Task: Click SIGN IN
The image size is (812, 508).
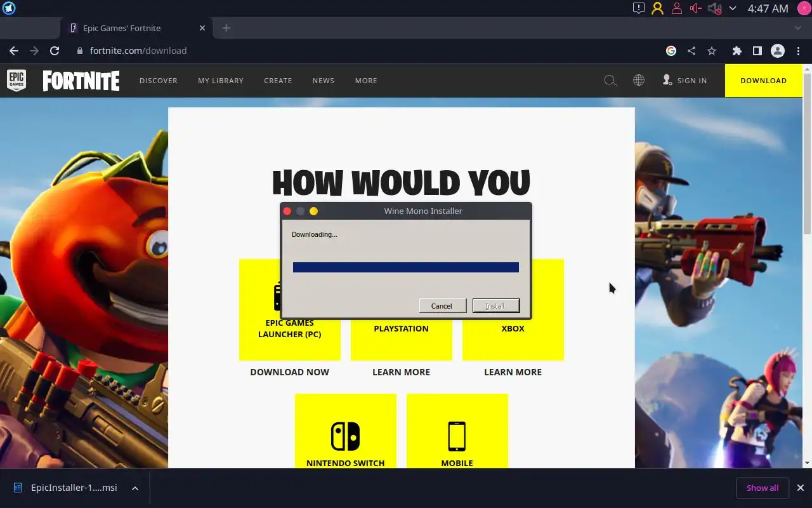Action: pos(684,81)
